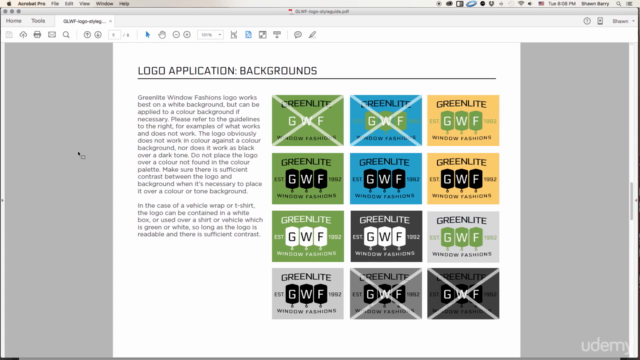The width and height of the screenshot is (640, 360).
Task: Click the Shawn Barry user menu
Action: tap(595, 4)
